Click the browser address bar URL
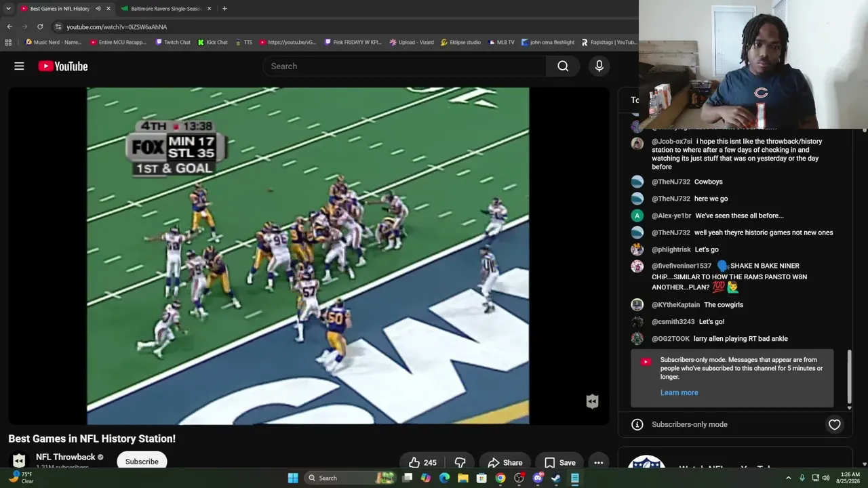868x488 pixels. point(117,27)
